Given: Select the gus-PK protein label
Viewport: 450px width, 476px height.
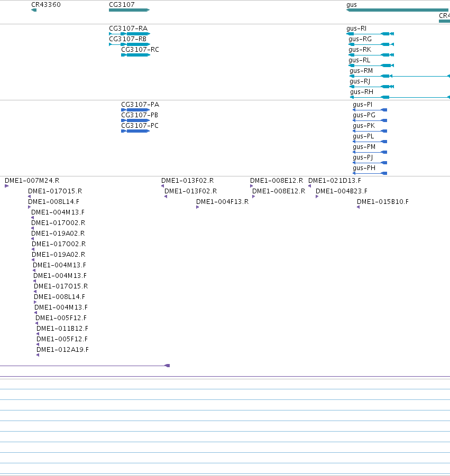Looking at the screenshot, I should pyautogui.click(x=364, y=126).
